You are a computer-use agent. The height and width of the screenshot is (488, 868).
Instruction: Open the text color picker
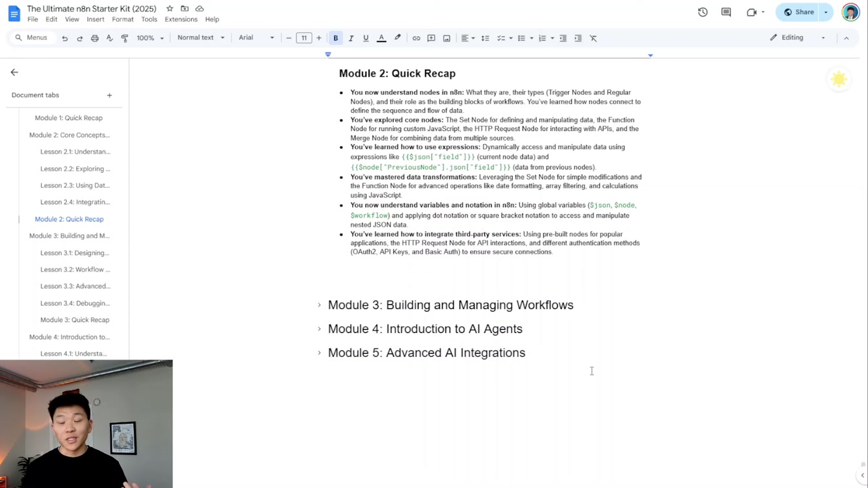(x=381, y=38)
